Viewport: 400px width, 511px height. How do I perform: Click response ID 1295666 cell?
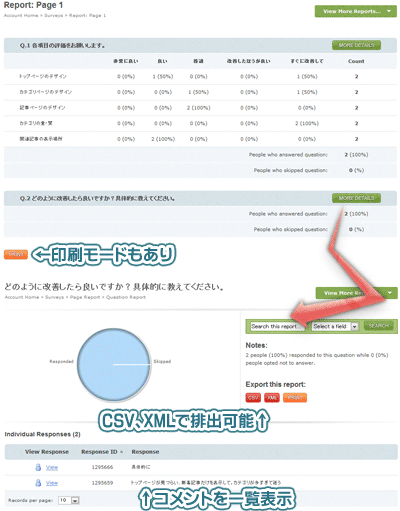coord(102,467)
